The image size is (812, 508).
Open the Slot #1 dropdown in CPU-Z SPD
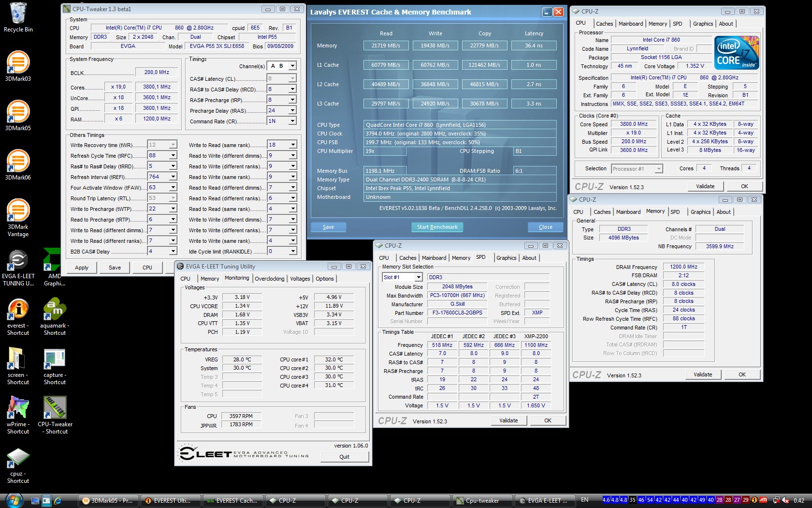pos(419,277)
